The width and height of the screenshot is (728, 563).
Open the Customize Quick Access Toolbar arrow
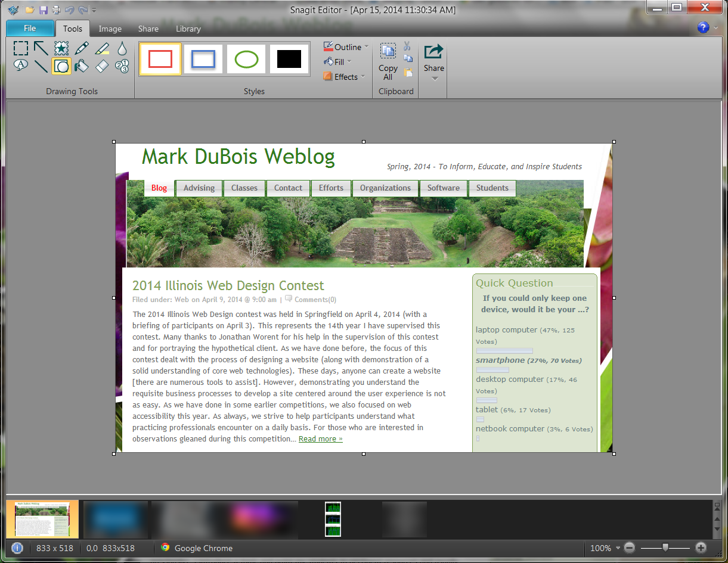pyautogui.click(x=94, y=10)
